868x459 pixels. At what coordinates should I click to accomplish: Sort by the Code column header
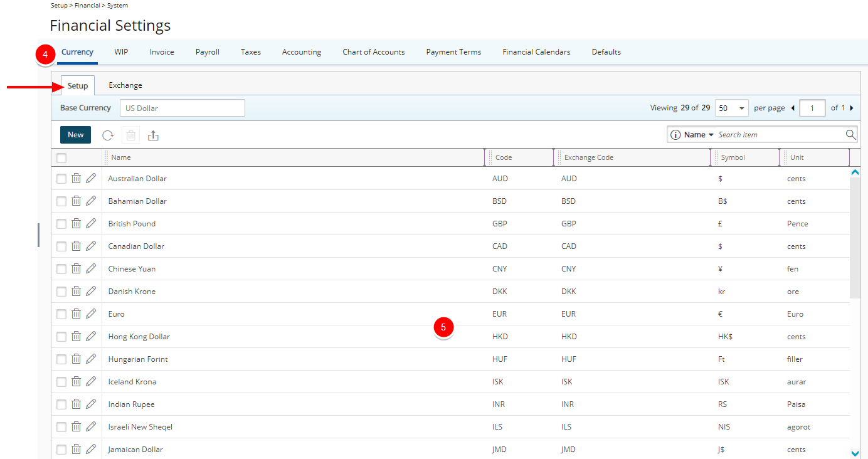(504, 157)
